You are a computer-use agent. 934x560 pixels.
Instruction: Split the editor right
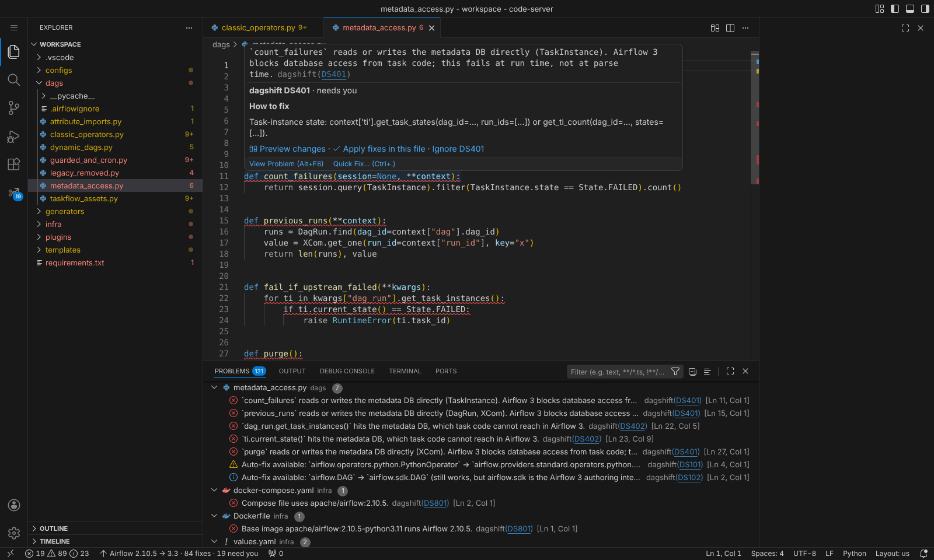[x=730, y=28]
